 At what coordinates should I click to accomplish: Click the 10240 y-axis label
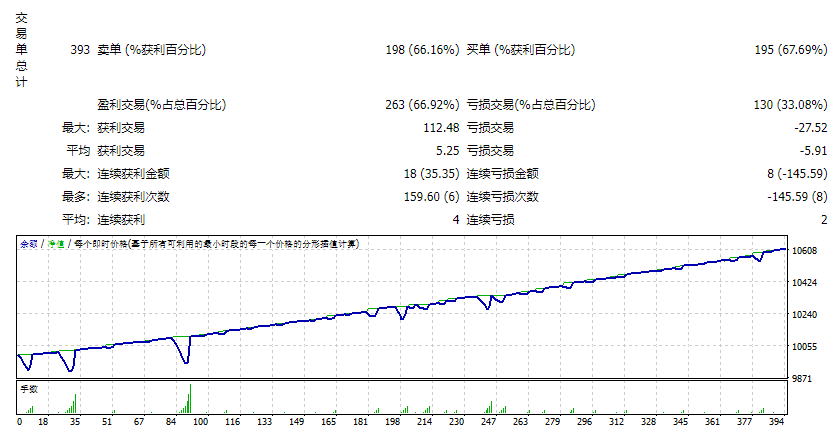pos(804,315)
